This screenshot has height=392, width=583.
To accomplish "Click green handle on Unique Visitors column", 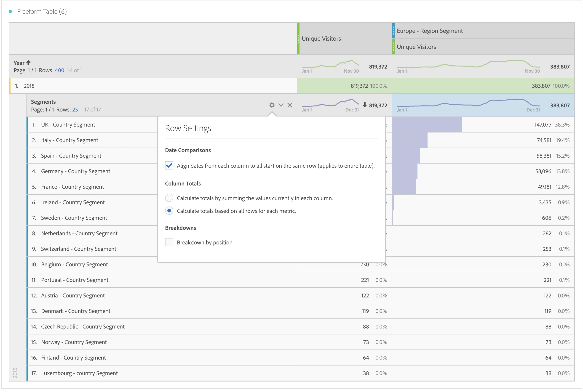I will [298, 39].
